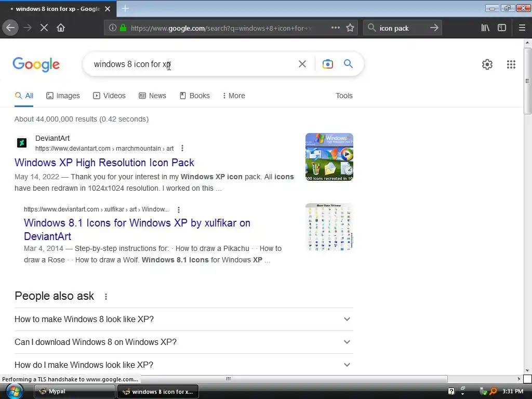The image size is (532, 399).
Task: Switch to Books results
Action: point(195,96)
